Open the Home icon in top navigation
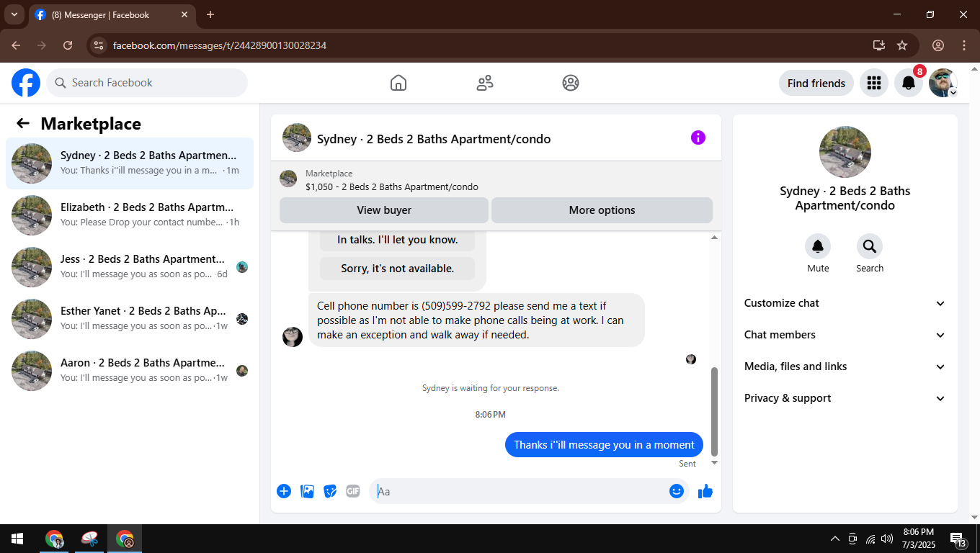Viewport: 980px width, 553px height. tap(398, 83)
